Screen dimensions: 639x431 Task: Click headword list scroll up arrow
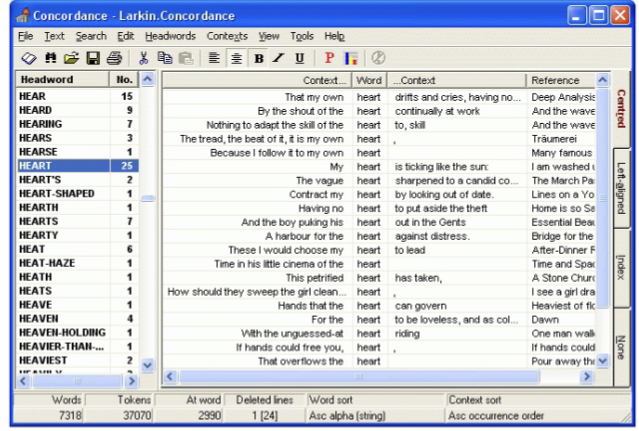pos(148,79)
